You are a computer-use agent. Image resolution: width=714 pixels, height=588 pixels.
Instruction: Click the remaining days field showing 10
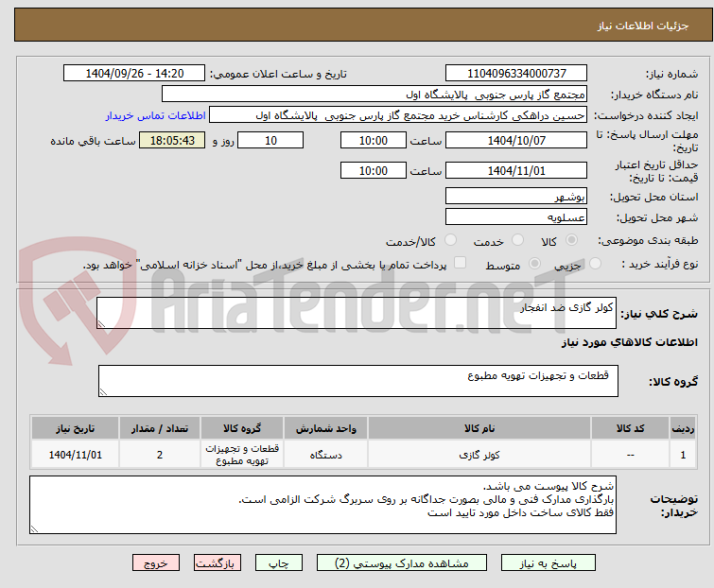pyautogui.click(x=270, y=140)
